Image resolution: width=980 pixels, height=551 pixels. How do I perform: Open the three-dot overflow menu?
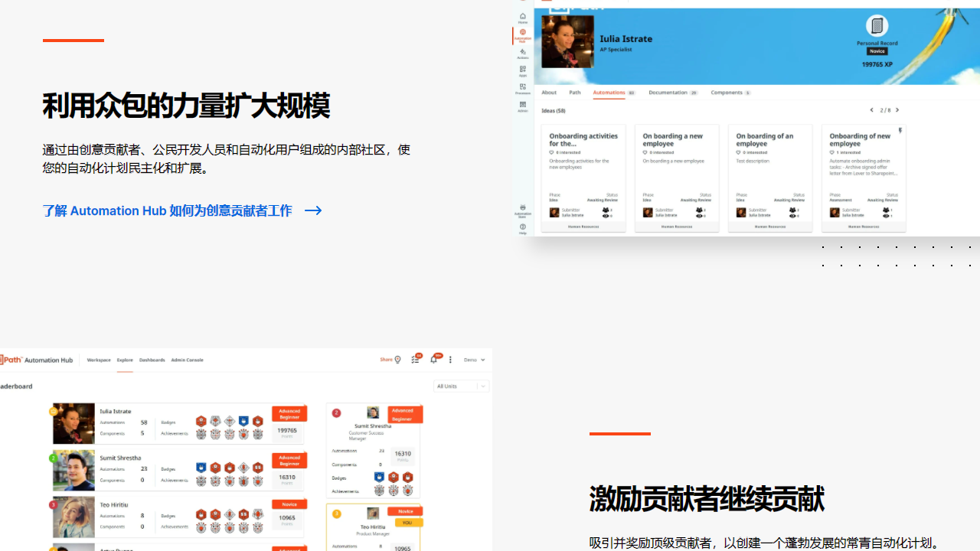(450, 360)
